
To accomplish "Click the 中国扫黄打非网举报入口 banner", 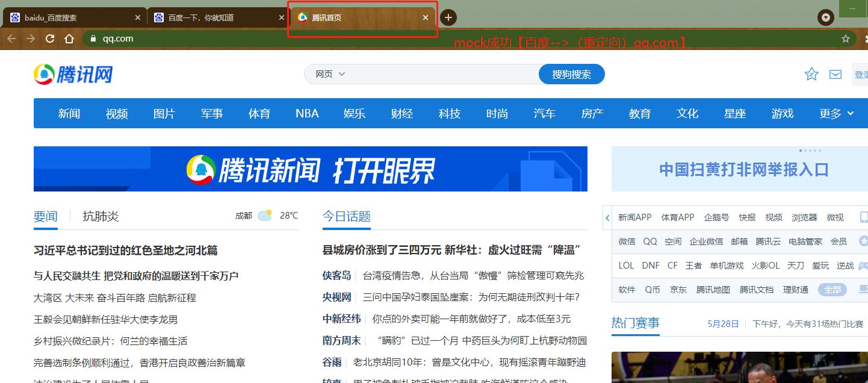I will (740, 169).
